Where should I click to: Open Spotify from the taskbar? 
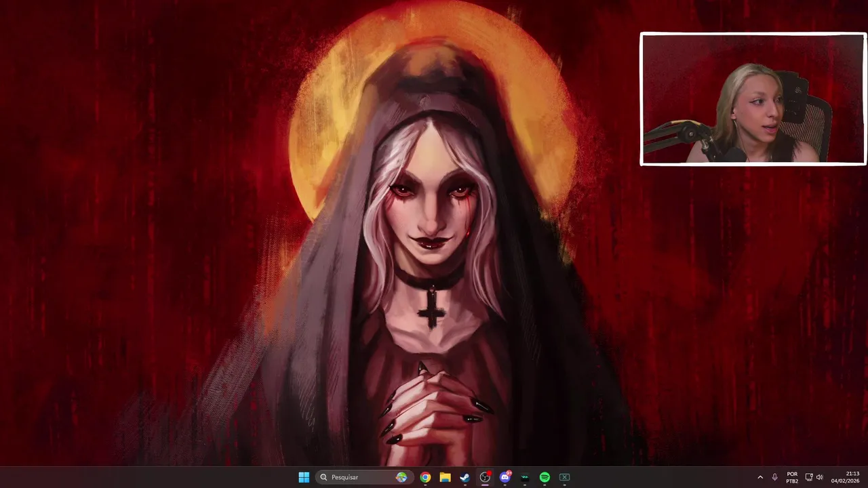(545, 477)
